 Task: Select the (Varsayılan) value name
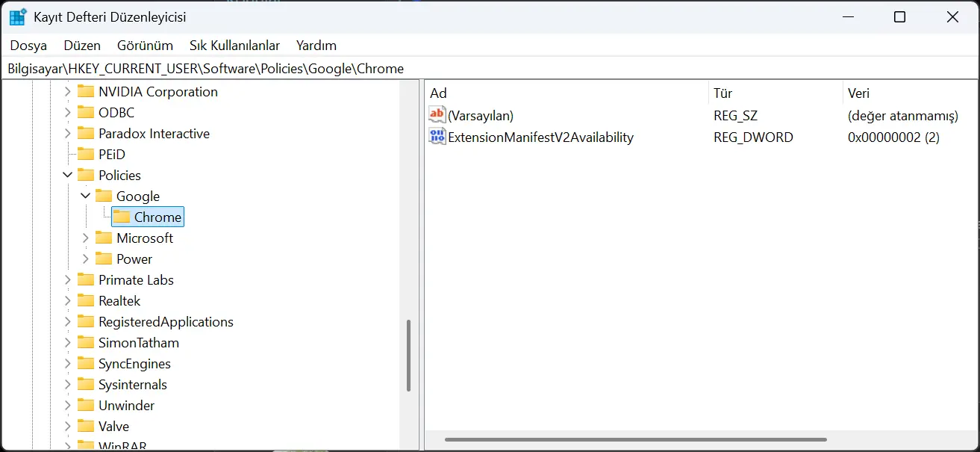[481, 116]
